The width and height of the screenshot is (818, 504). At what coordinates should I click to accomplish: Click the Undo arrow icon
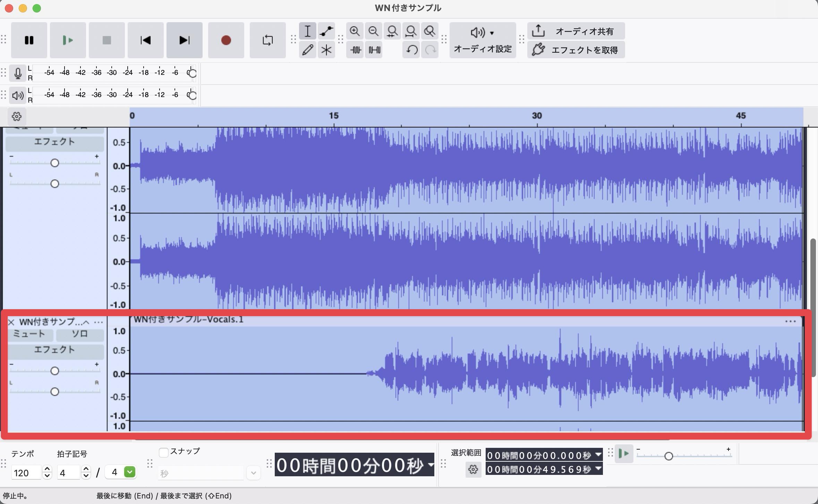click(x=411, y=50)
